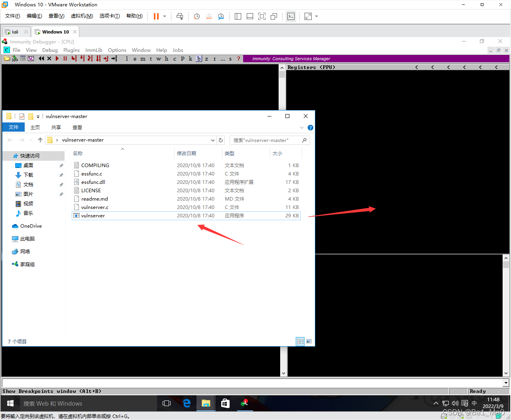Select the essfunc.dll file

(186, 182)
